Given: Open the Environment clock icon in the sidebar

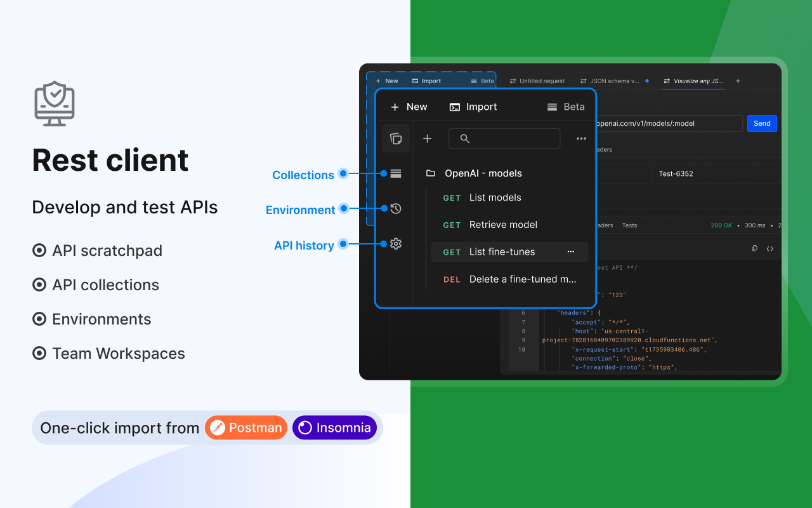Looking at the screenshot, I should (x=396, y=208).
